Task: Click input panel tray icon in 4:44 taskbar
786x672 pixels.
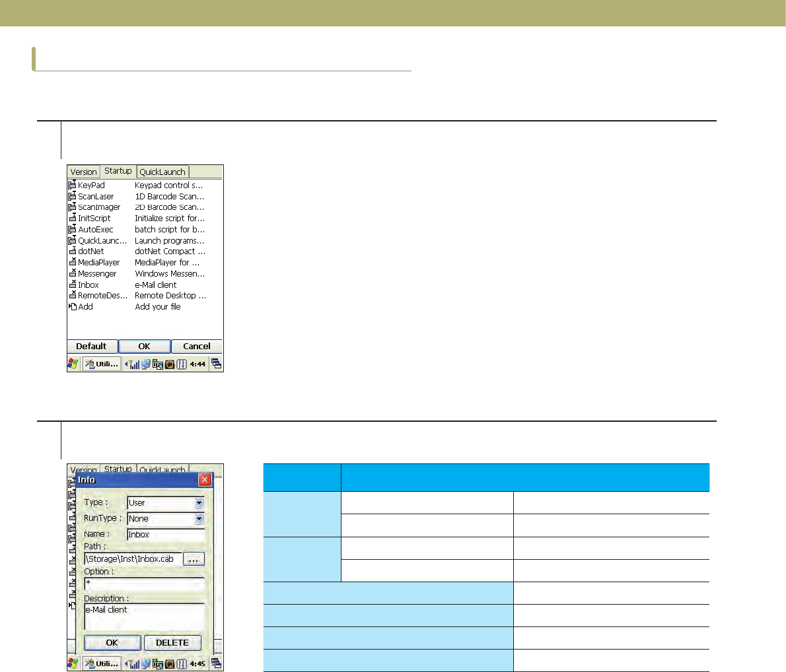Action: click(x=158, y=364)
